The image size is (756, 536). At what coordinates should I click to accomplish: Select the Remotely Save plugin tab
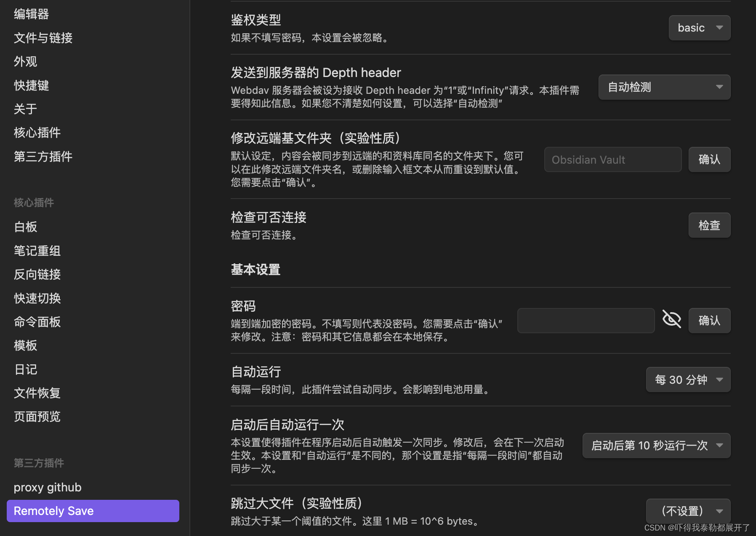click(93, 511)
